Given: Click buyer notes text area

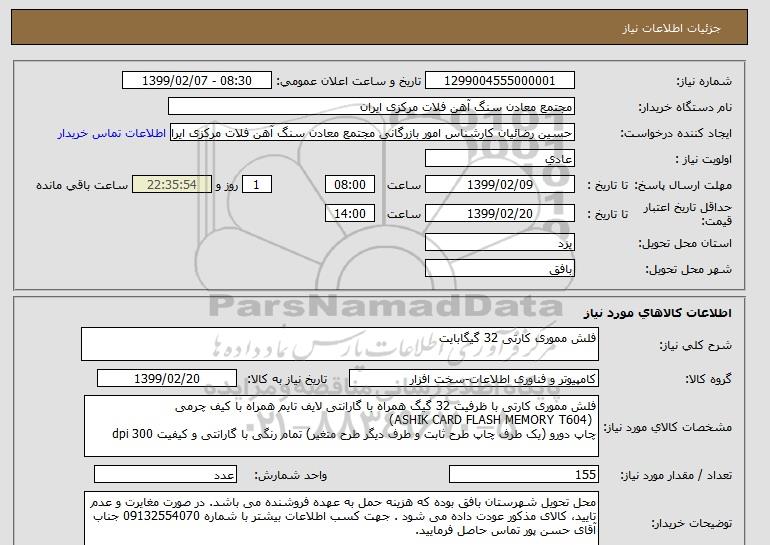Looking at the screenshot, I should click(341, 518).
